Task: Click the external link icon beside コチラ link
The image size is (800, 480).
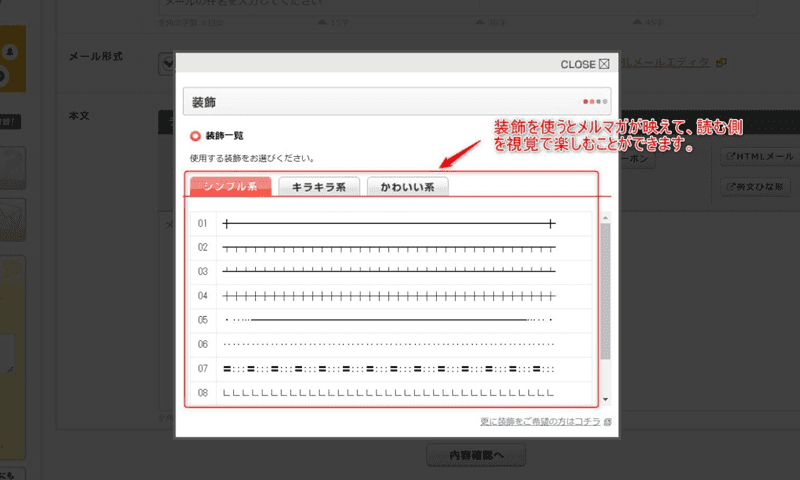Action: 607,422
